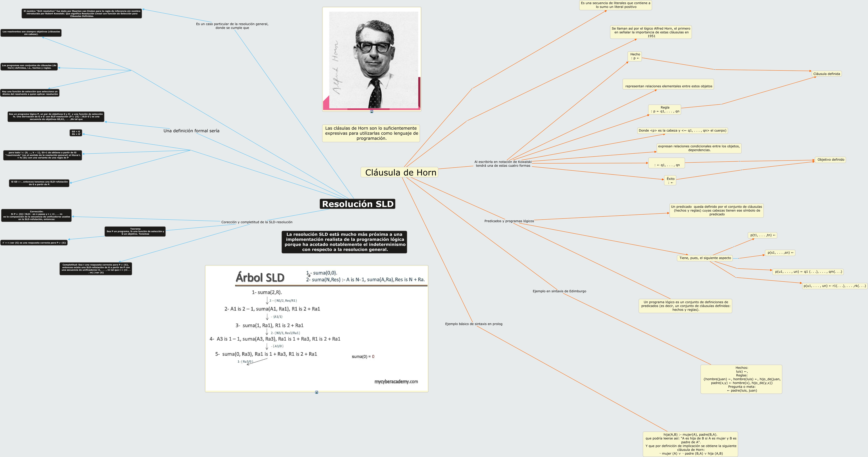Select the Alfred Horn portrait image
This screenshot has height=457, width=868.
(372, 59)
